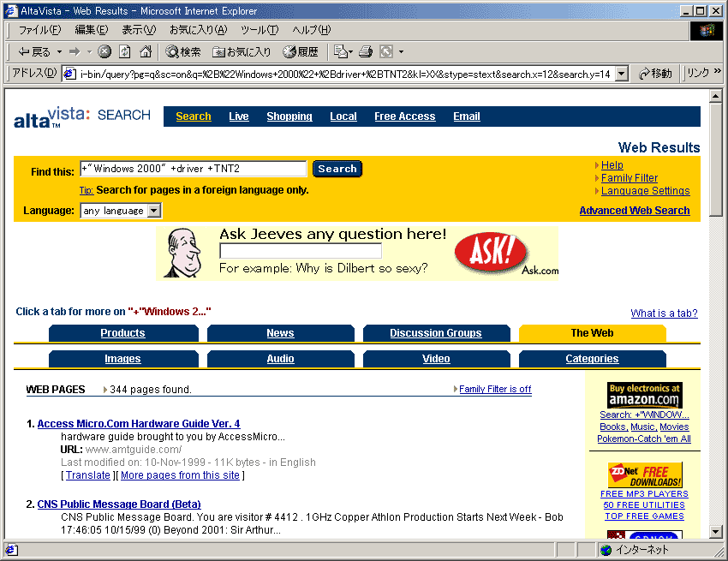
Task: Open the Shopping navigation link
Action: point(289,116)
